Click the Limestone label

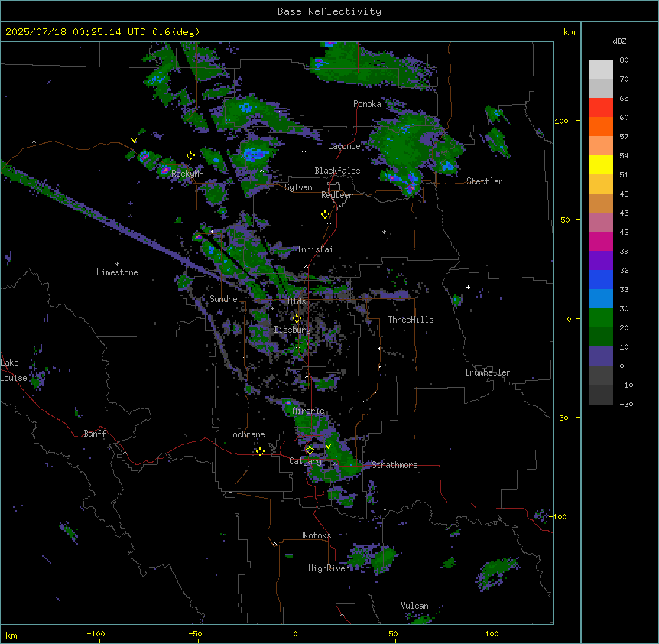point(117,272)
